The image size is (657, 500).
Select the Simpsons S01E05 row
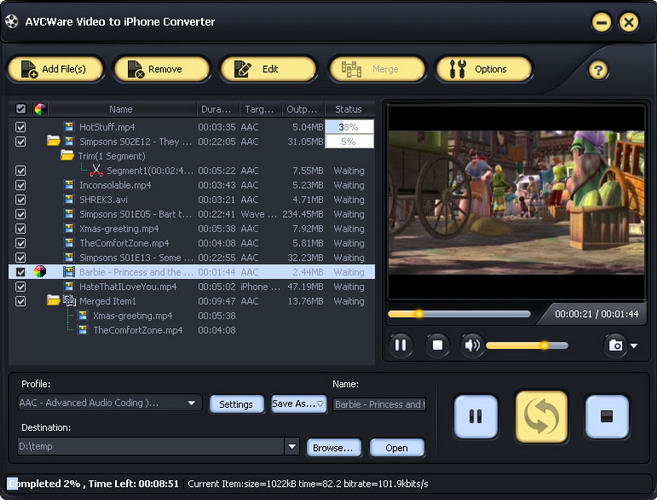tap(191, 214)
